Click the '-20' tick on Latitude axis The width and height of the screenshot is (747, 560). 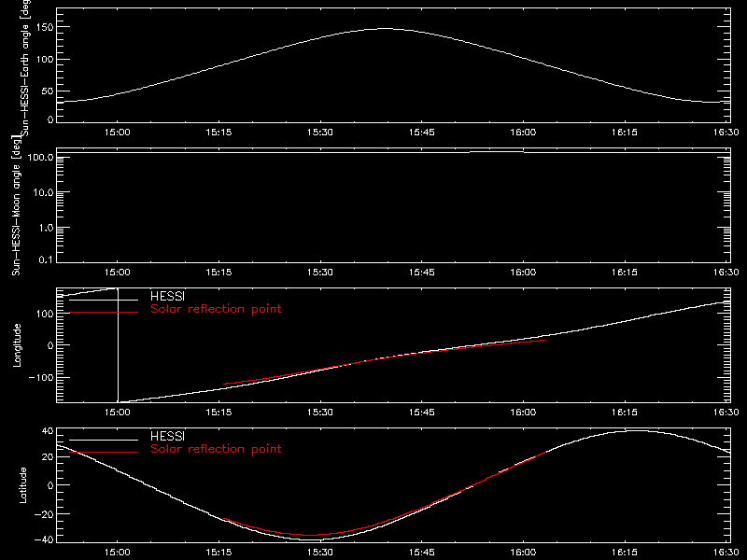click(44, 514)
